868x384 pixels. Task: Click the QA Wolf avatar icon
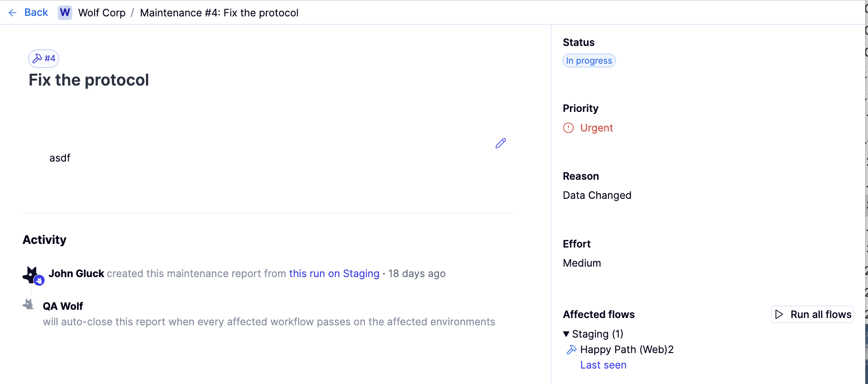[x=29, y=304]
